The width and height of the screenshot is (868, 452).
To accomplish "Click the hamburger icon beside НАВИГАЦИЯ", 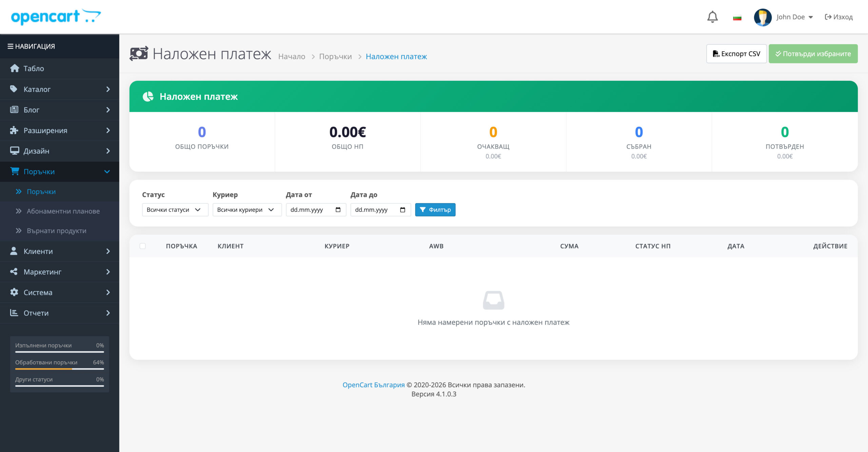I will pos(11,46).
